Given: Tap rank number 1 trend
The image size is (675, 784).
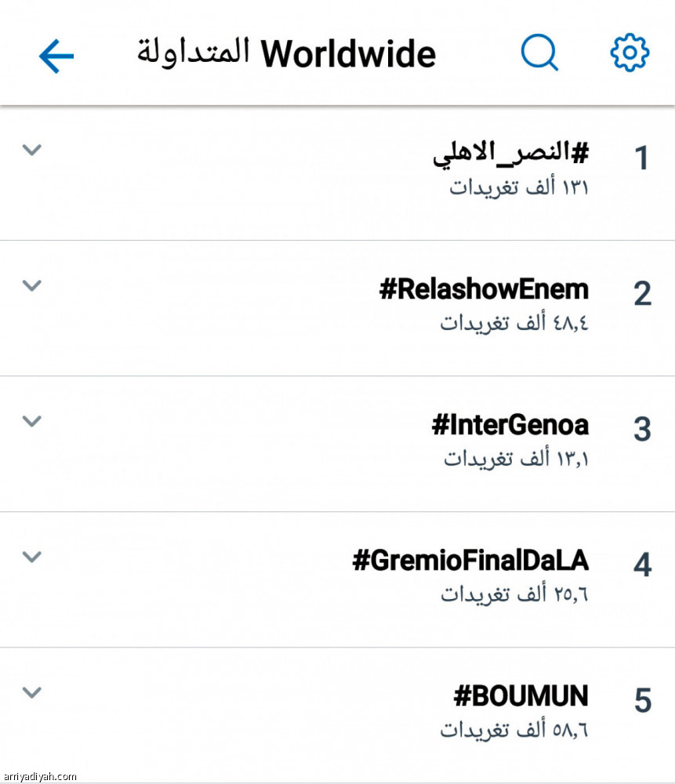Looking at the screenshot, I should coord(642,159).
